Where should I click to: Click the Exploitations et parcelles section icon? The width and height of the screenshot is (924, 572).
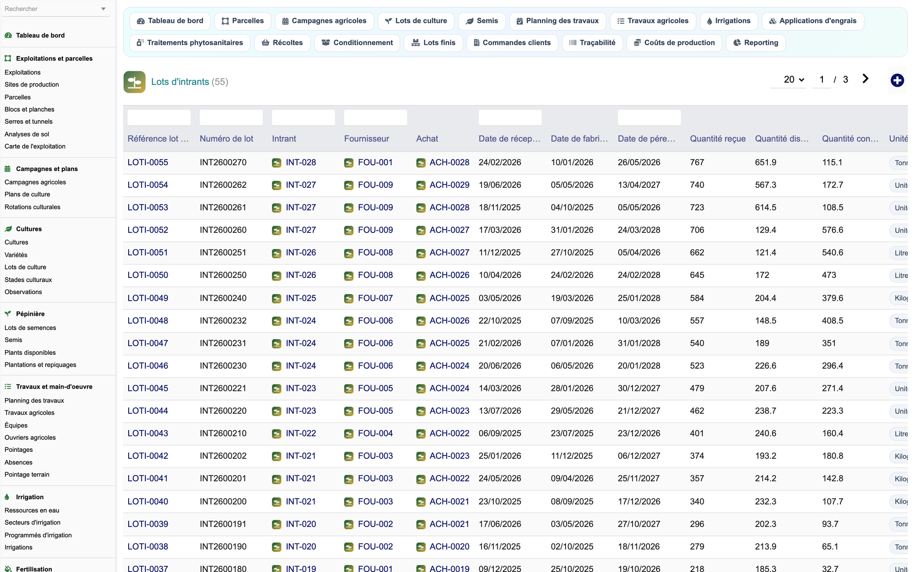[8, 58]
